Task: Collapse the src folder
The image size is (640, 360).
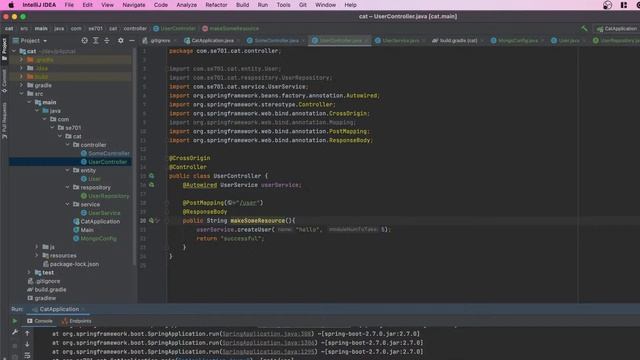Action: click(x=22, y=93)
